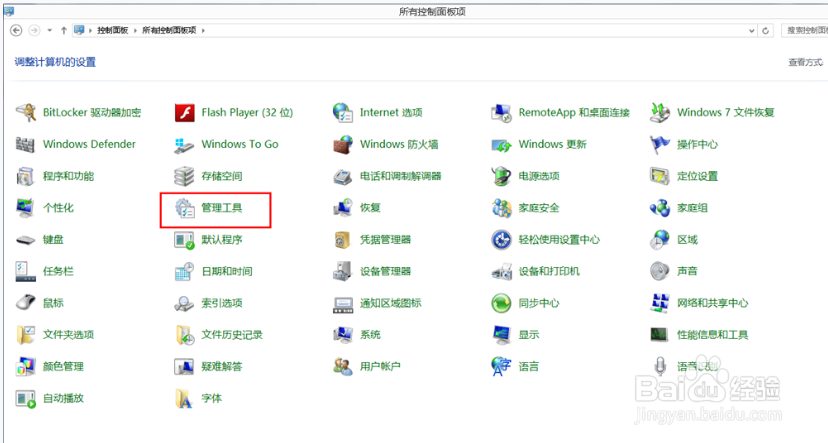The width and height of the screenshot is (828, 443).
Task: Open the 家庭组 spheres icon
Action: [660, 208]
